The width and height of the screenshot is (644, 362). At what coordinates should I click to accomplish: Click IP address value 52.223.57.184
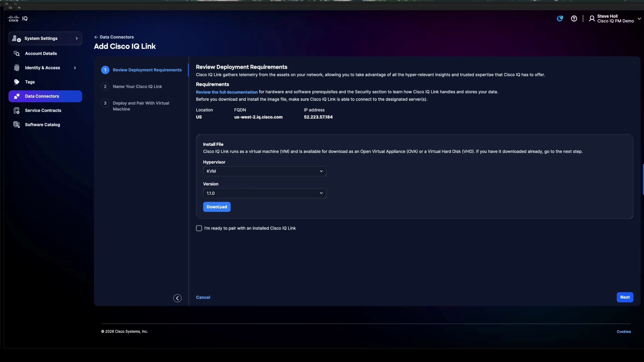318,117
